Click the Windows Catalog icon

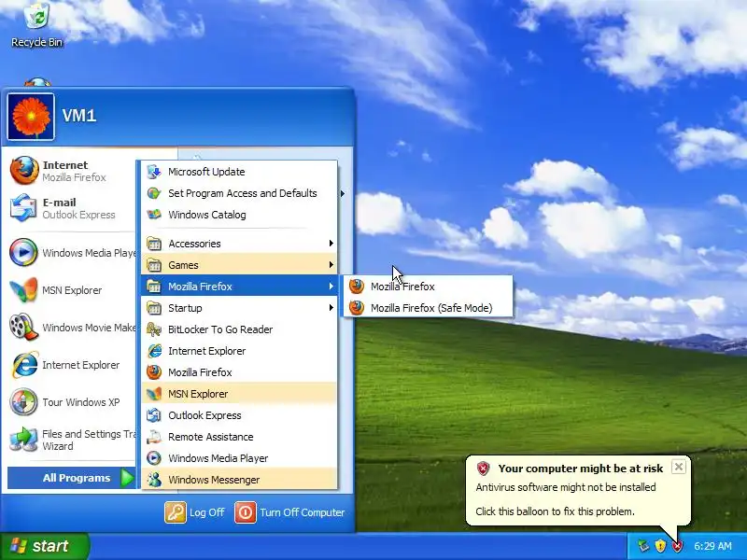coord(154,215)
